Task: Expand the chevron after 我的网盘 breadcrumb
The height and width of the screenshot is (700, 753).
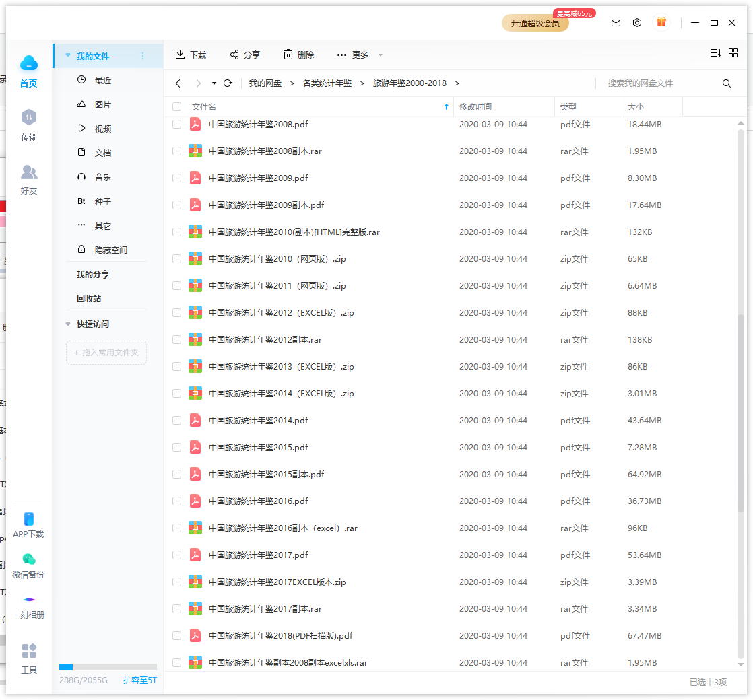Action: click(x=292, y=83)
